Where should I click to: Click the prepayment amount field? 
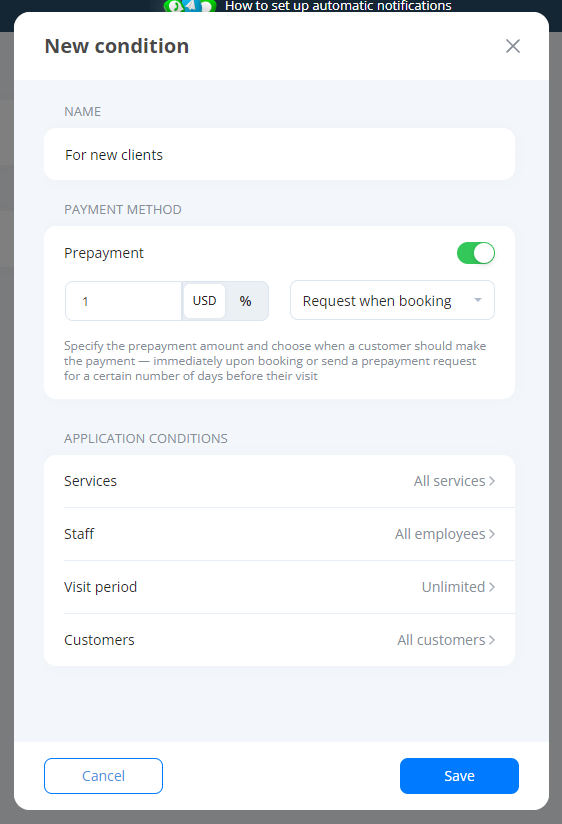click(124, 301)
